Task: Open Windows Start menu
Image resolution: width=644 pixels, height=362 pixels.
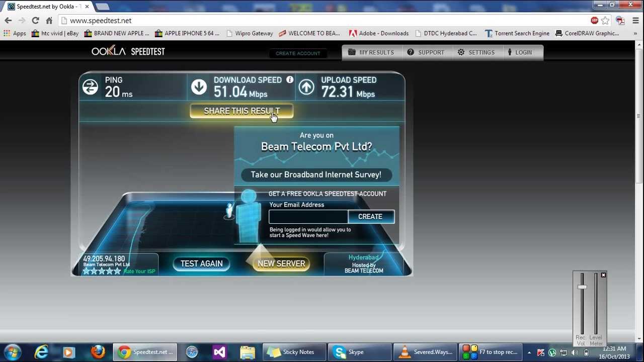Action: 13,352
